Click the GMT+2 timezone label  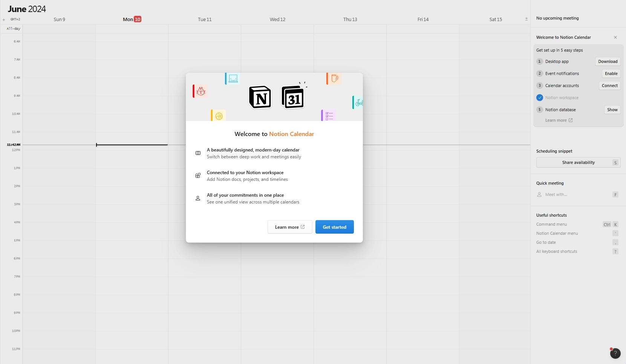point(15,19)
